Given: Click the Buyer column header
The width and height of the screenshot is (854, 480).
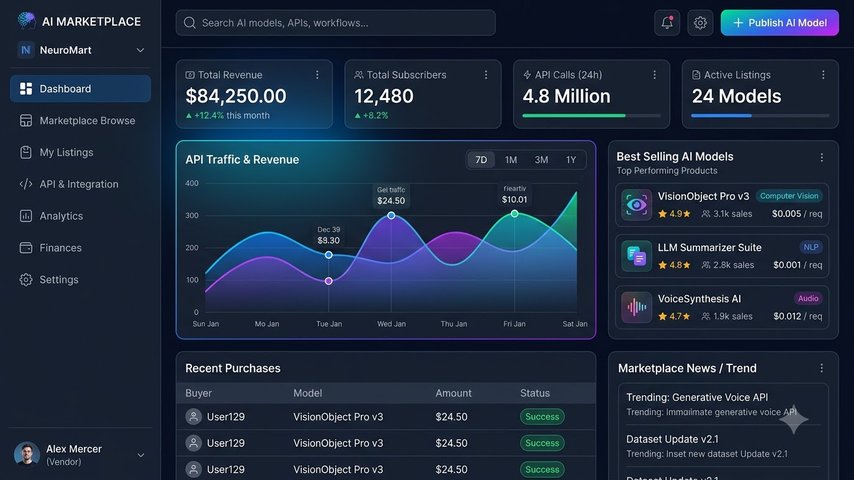Looking at the screenshot, I should point(198,393).
